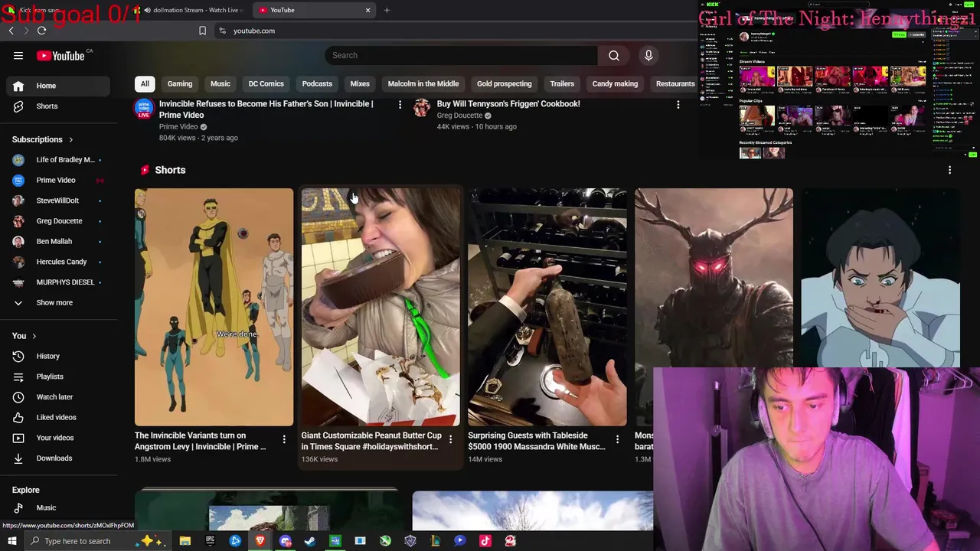This screenshot has height=551, width=980.
Task: Open the Brave browser taskbar icon
Action: (260, 541)
